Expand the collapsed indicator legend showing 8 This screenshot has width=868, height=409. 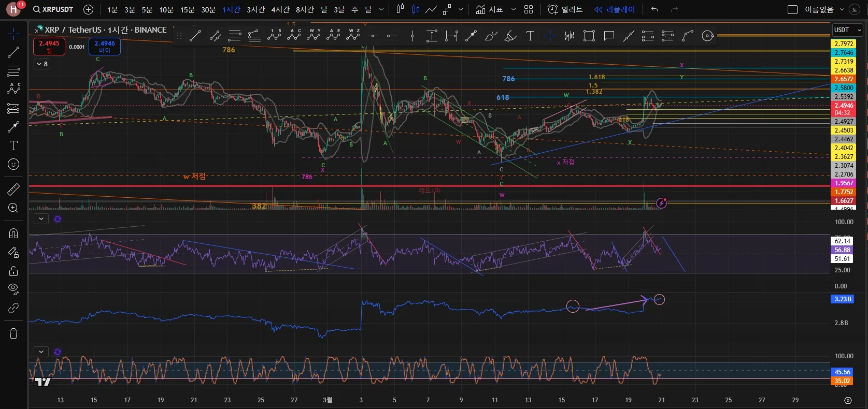(x=41, y=64)
